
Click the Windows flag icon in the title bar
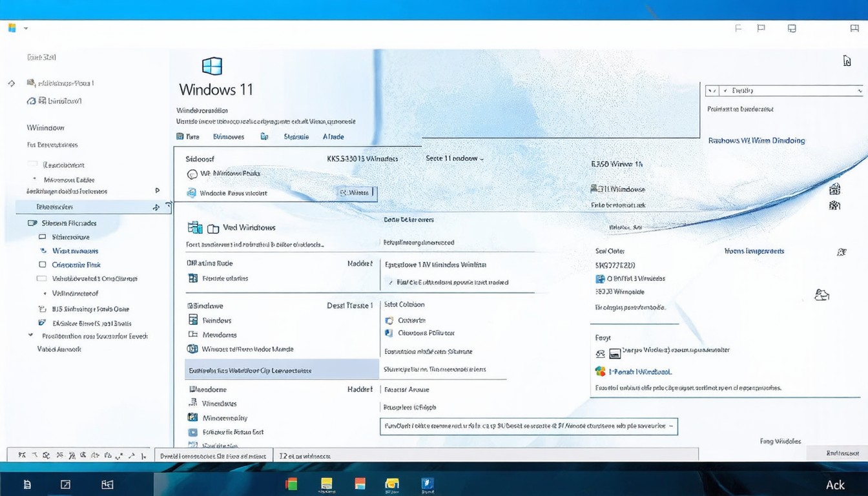tap(12, 28)
